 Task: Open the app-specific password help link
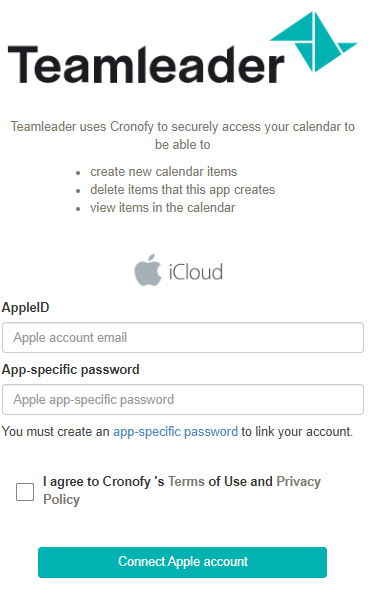coord(175,432)
